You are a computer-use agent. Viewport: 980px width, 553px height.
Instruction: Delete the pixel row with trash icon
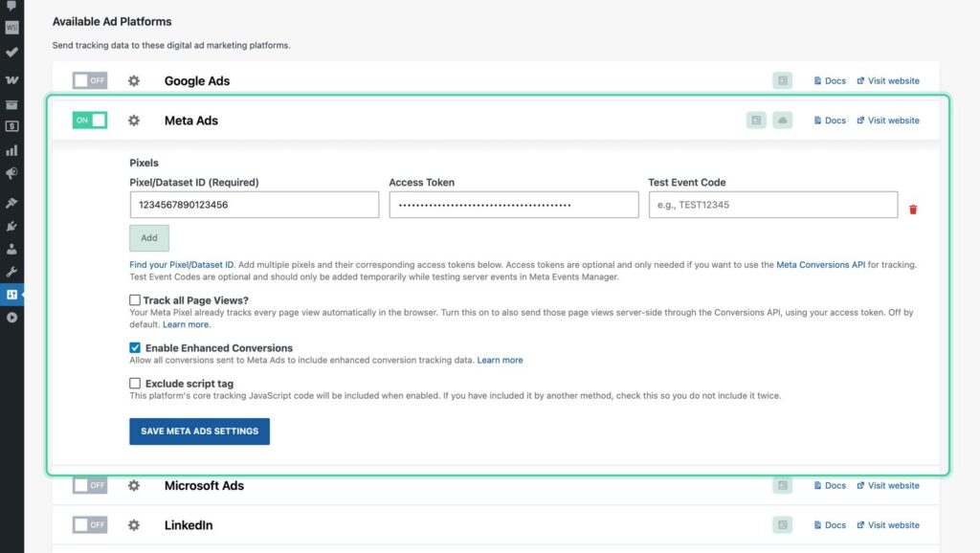pos(912,210)
